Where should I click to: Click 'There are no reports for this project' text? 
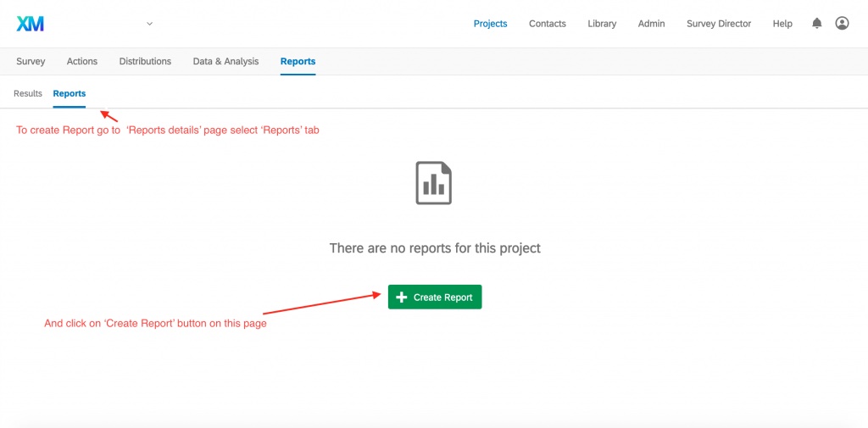point(435,248)
